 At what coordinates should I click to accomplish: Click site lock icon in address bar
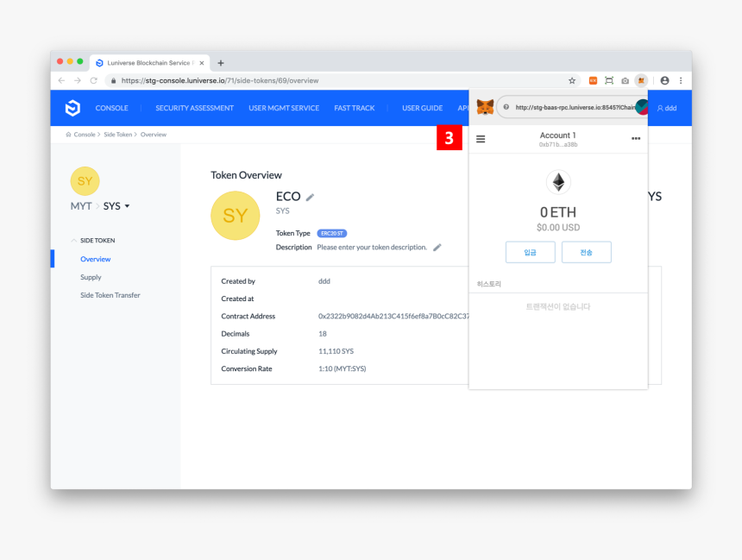point(113,81)
